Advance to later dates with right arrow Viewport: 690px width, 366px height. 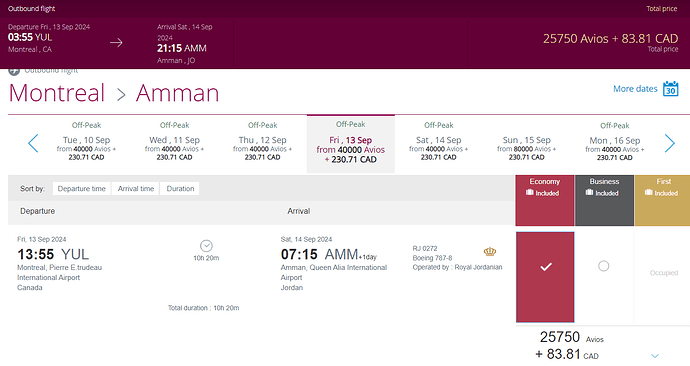670,143
